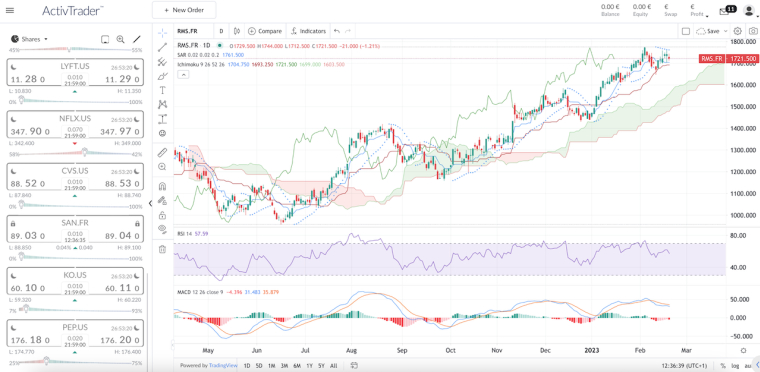
Task: Select the Text annotation tool
Action: click(162, 90)
